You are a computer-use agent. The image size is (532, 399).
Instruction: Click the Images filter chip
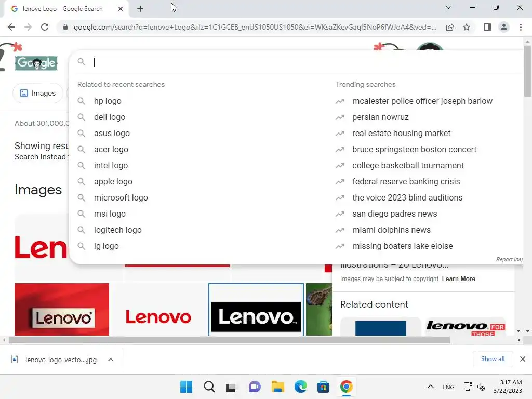point(37,93)
